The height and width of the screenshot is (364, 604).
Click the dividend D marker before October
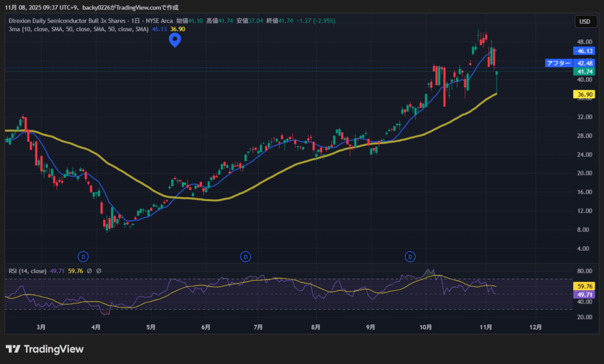pos(411,257)
